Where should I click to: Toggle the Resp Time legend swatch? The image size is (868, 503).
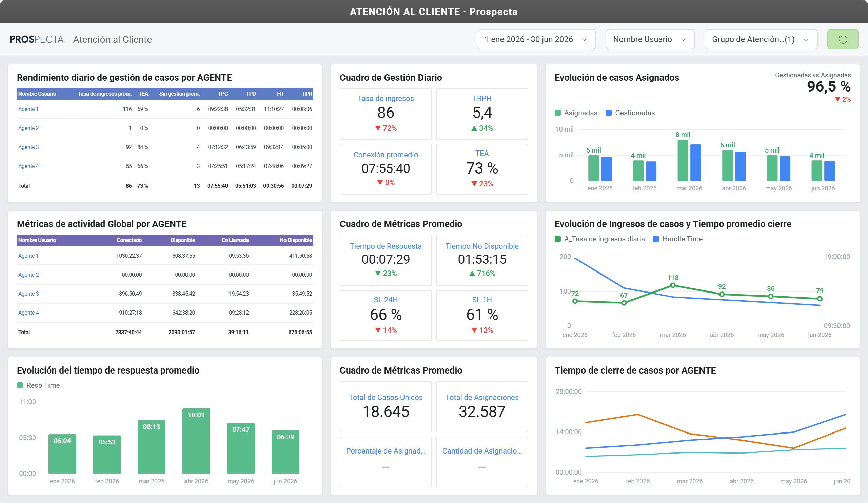(20, 385)
